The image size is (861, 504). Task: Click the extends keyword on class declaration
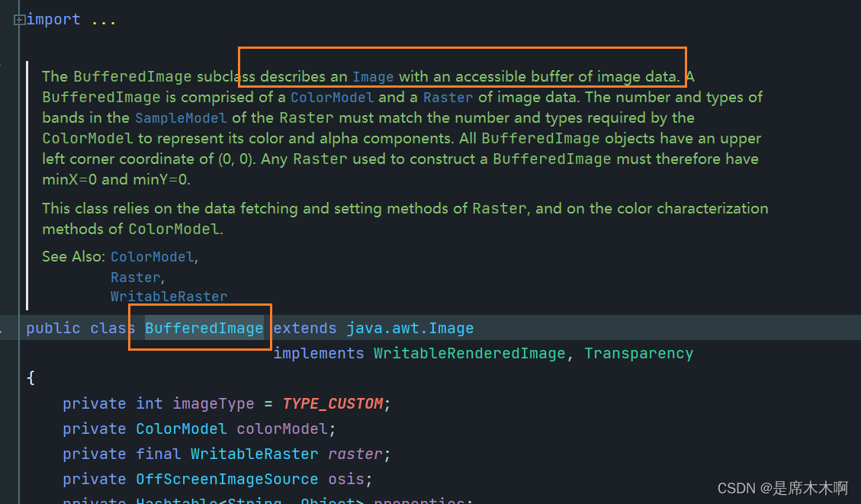tap(304, 328)
